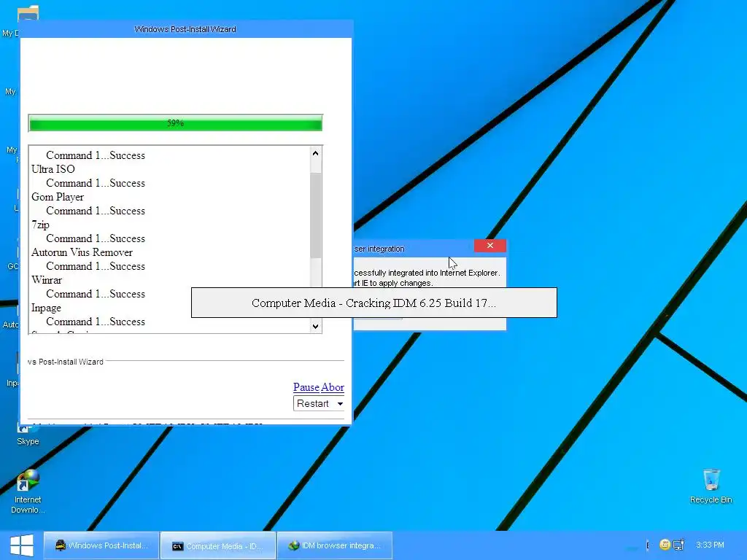Click the browser integration dialog title
Viewport: 747px width, 560px height.
[x=379, y=249]
